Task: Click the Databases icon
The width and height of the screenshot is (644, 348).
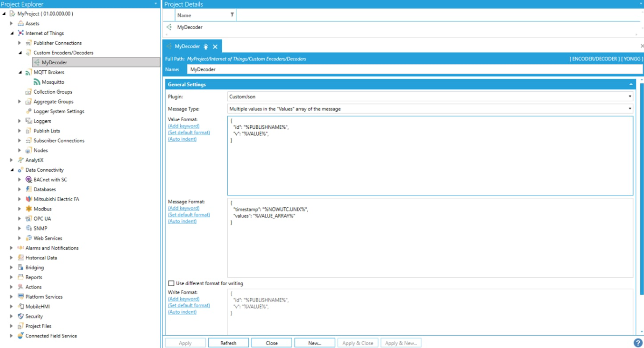Action: (x=29, y=189)
